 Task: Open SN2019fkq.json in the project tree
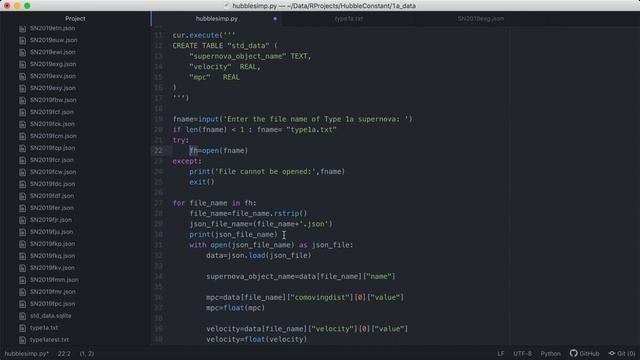point(53,256)
